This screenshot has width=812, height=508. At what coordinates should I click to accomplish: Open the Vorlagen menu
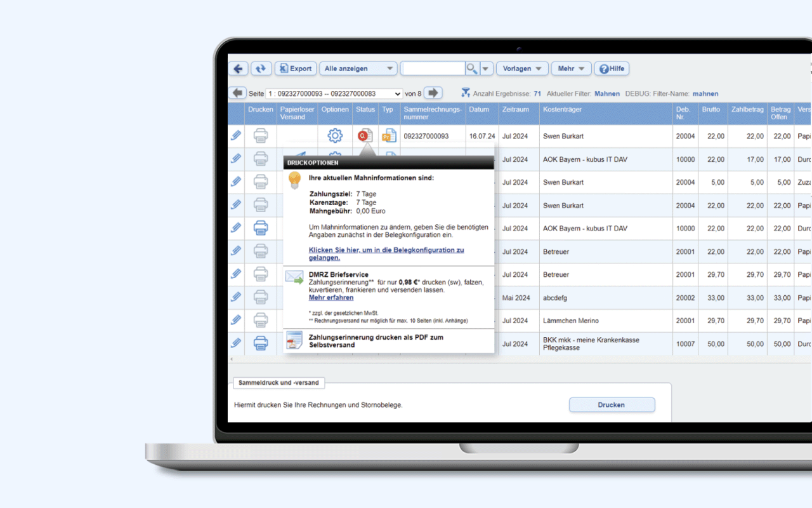(x=522, y=69)
